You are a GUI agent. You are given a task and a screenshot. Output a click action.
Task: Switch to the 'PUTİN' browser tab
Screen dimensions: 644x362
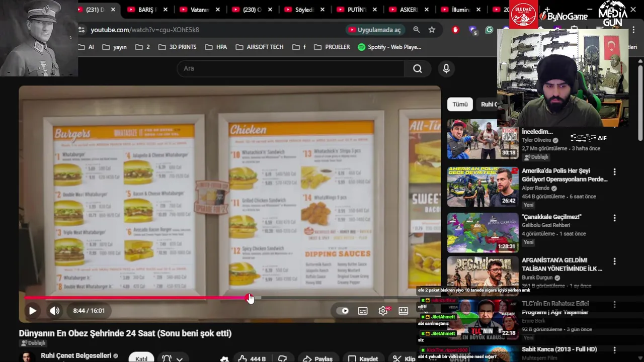[x=356, y=10]
